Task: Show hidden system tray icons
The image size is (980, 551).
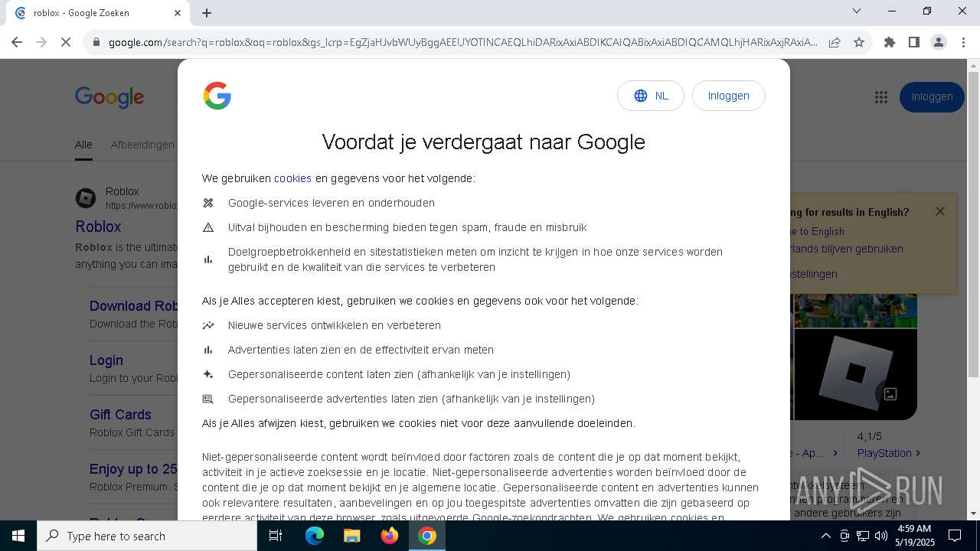Action: (825, 536)
